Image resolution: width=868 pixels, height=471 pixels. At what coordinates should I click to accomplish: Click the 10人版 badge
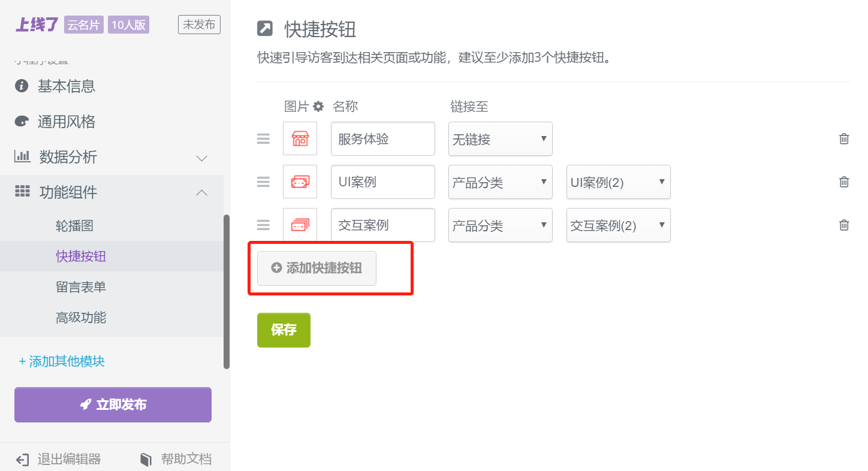pos(128,25)
